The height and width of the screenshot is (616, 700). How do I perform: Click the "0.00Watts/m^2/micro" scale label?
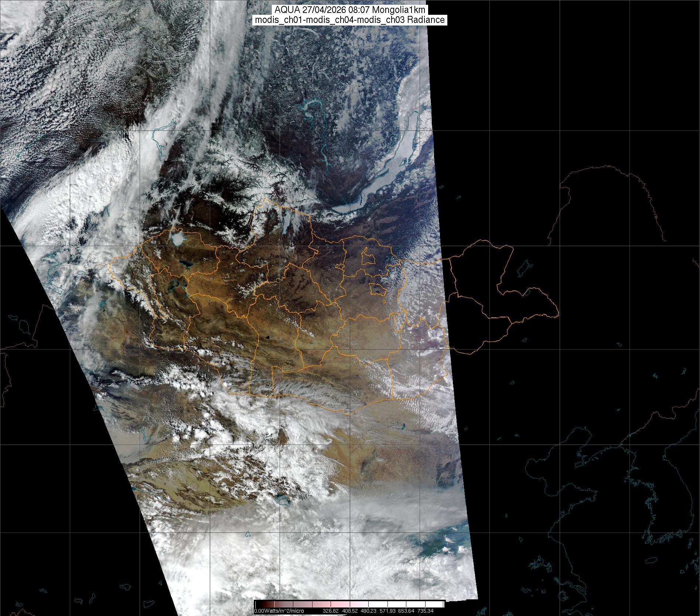[x=279, y=611]
